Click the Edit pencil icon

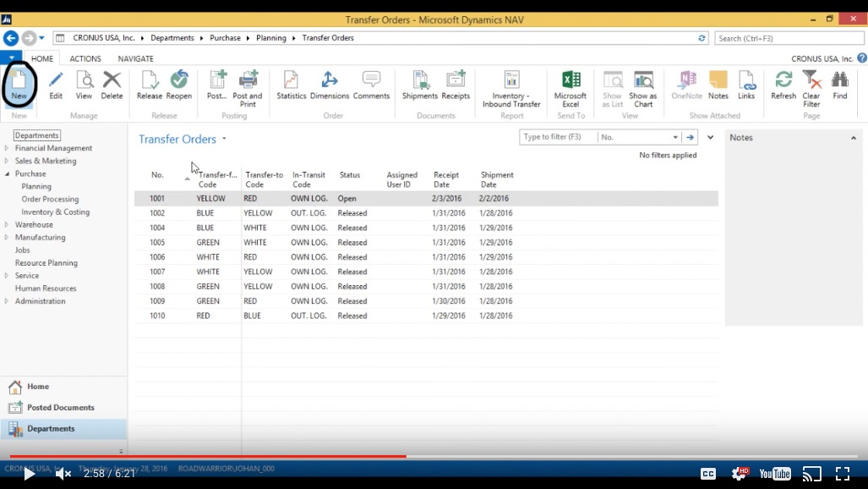[55, 80]
